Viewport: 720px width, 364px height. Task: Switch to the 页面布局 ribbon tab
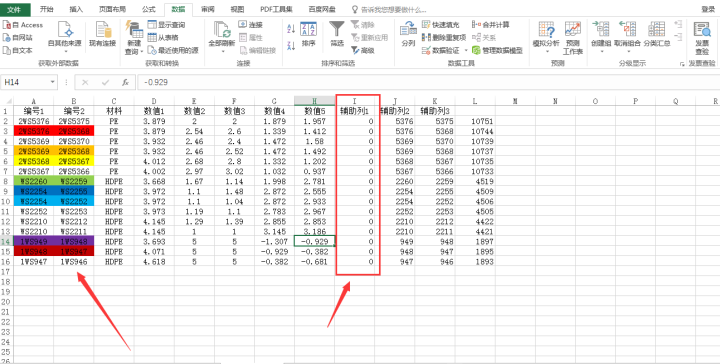pos(112,9)
